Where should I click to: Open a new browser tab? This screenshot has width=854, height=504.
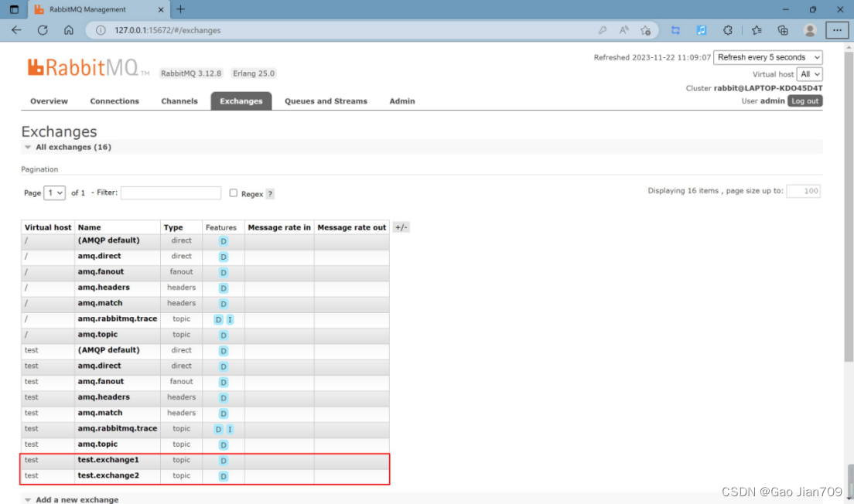(180, 9)
